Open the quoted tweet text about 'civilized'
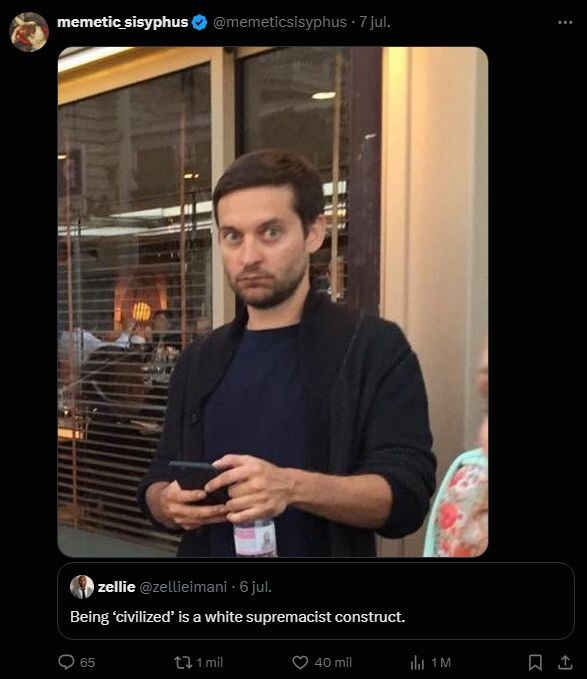 coord(238,616)
